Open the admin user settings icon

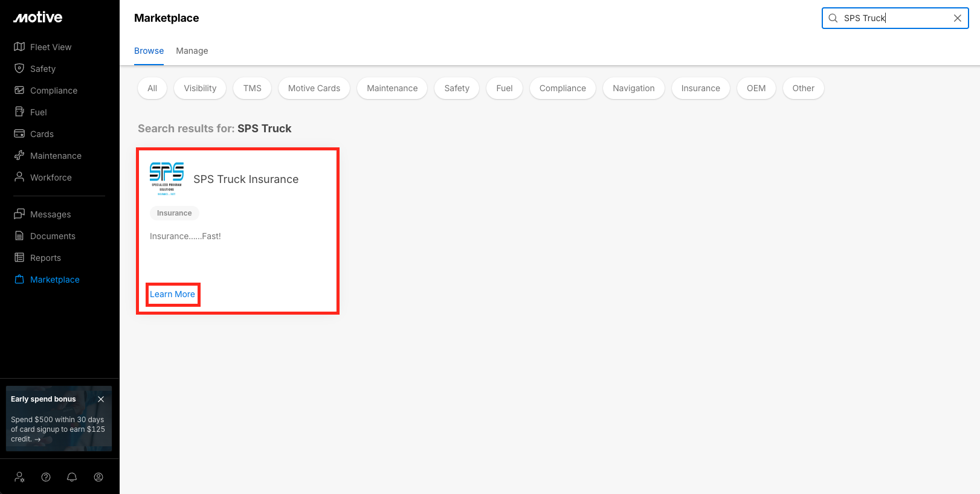click(x=20, y=477)
